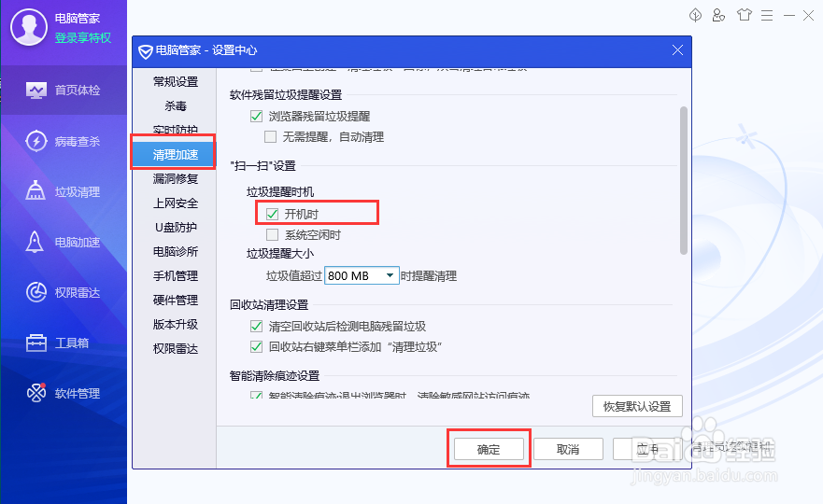This screenshot has width=823, height=504.
Task: Select 硬件管理 settings tab
Action: pyautogui.click(x=176, y=300)
